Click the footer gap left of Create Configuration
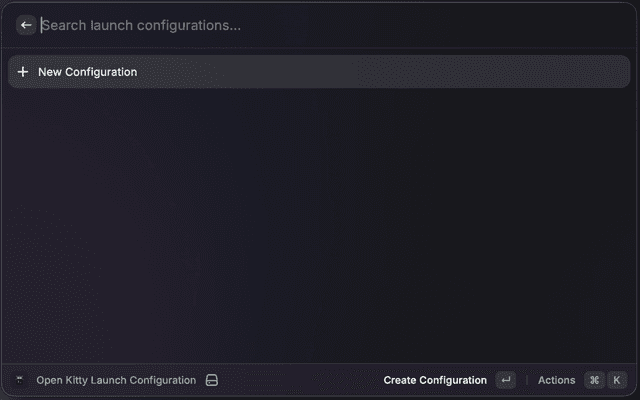 (300, 380)
